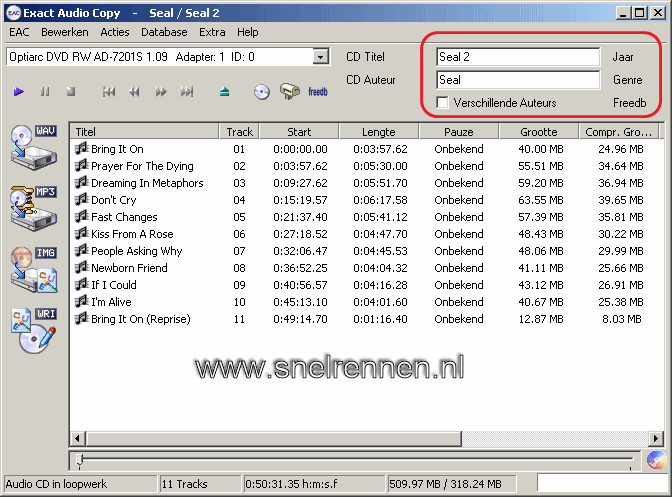
Task: Sort by Lengte column header
Action: click(379, 132)
